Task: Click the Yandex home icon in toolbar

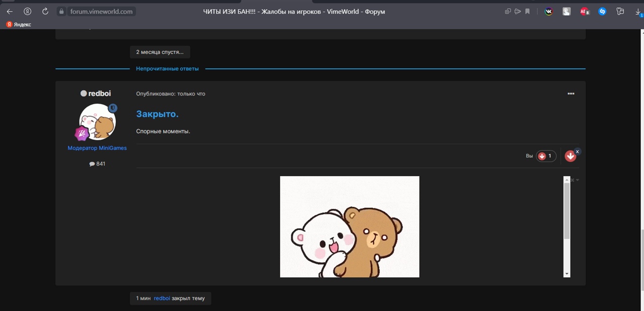Action: coord(28,12)
